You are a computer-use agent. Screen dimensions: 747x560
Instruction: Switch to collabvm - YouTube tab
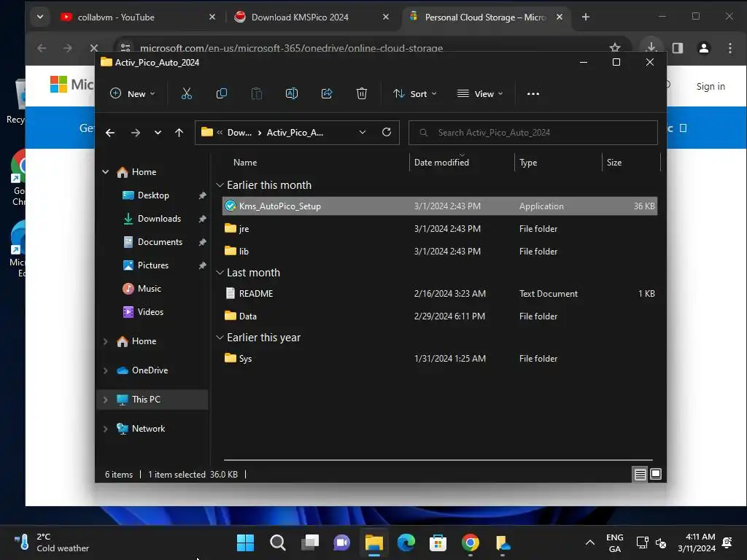[x=138, y=17]
